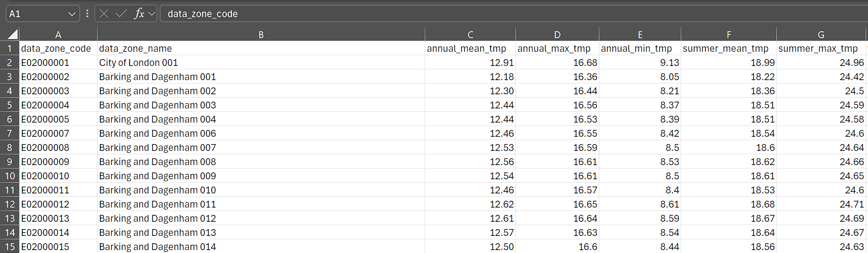Select column A header
The image size is (868, 253).
(58, 35)
